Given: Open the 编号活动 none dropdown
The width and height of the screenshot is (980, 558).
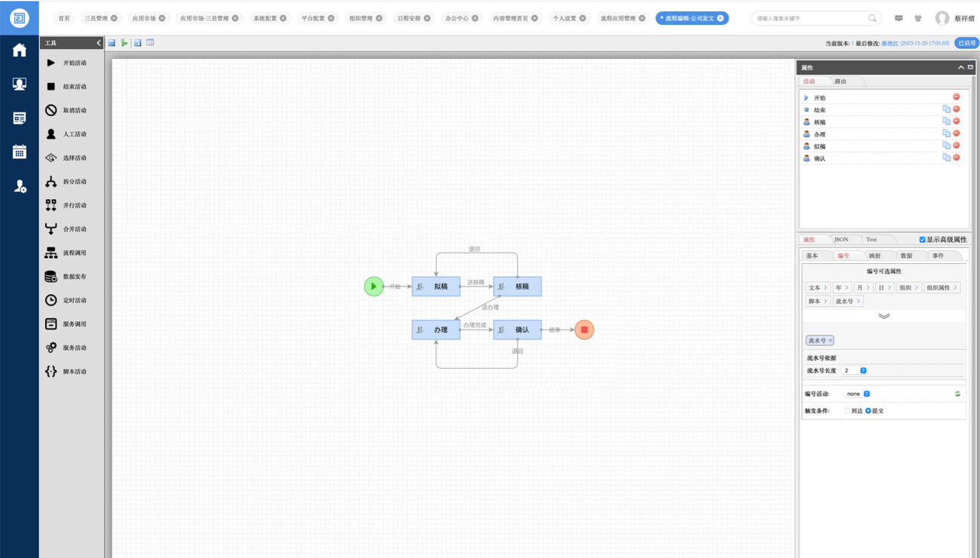Looking at the screenshot, I should [857, 394].
